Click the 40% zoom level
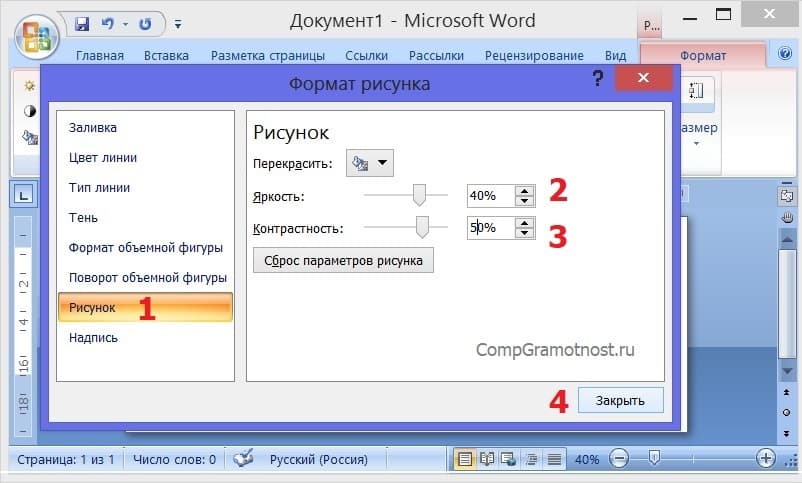This screenshot has height=483, width=802. [x=587, y=459]
